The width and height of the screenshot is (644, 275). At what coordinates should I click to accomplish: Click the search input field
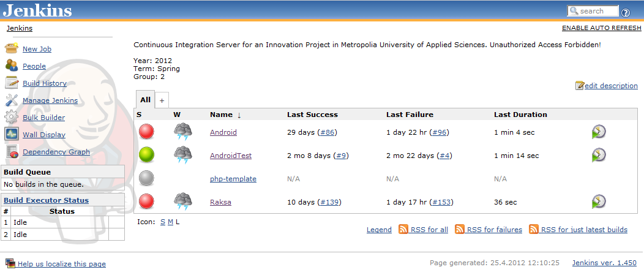(x=593, y=11)
